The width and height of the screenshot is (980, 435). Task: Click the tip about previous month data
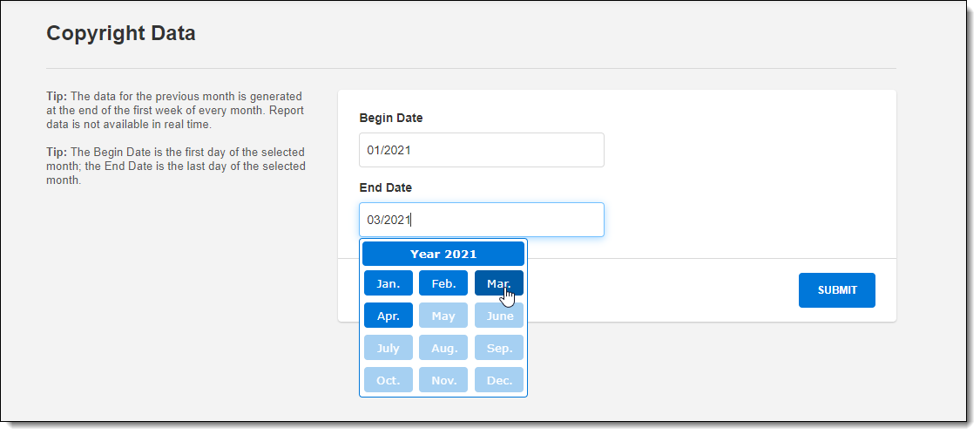pos(175,110)
